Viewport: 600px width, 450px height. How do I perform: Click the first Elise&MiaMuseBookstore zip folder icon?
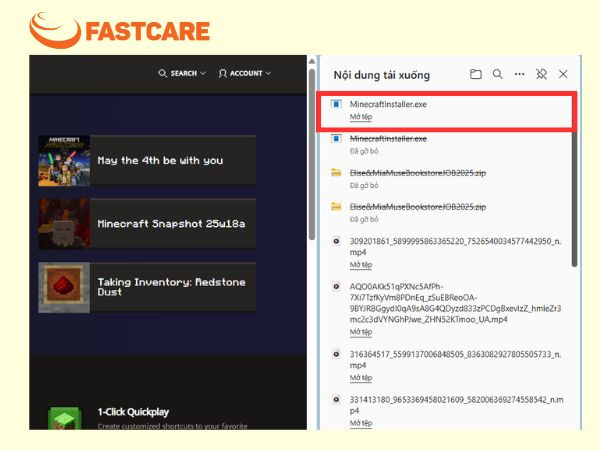[336, 173]
